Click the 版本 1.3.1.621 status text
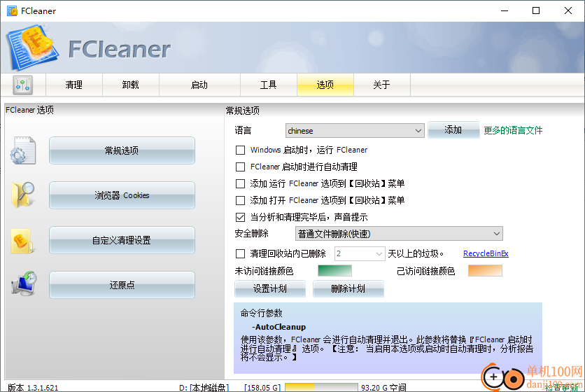This screenshot has width=585, height=392. pyautogui.click(x=33, y=388)
